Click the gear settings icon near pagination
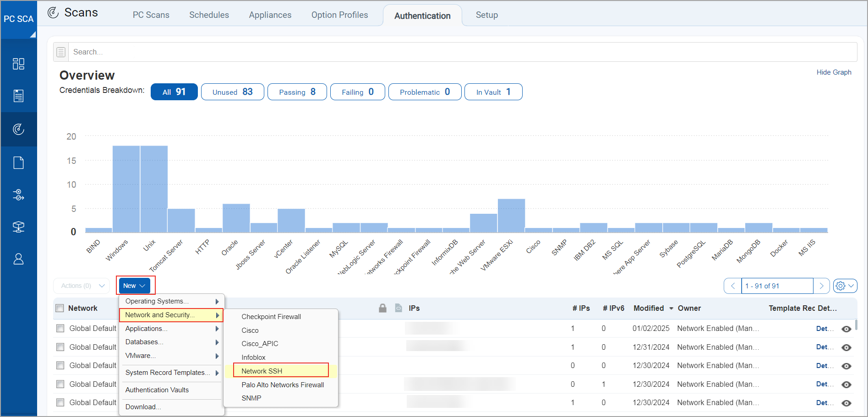 (x=841, y=286)
